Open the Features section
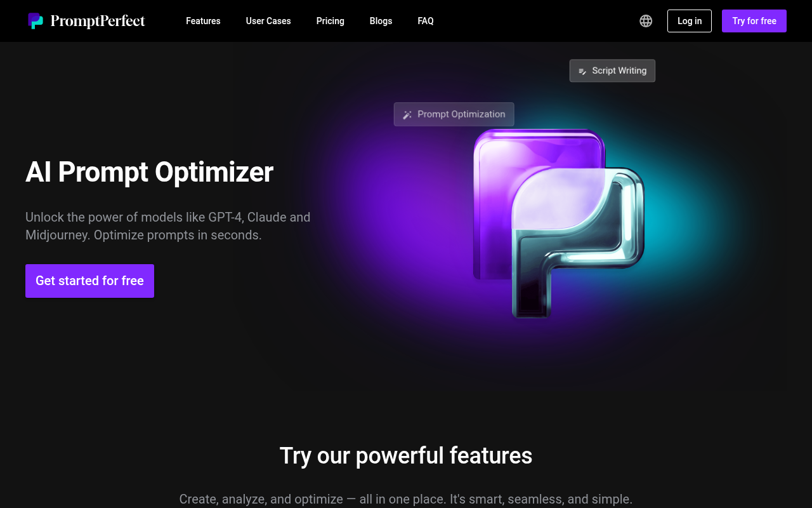Image resolution: width=812 pixels, height=508 pixels. [x=203, y=21]
